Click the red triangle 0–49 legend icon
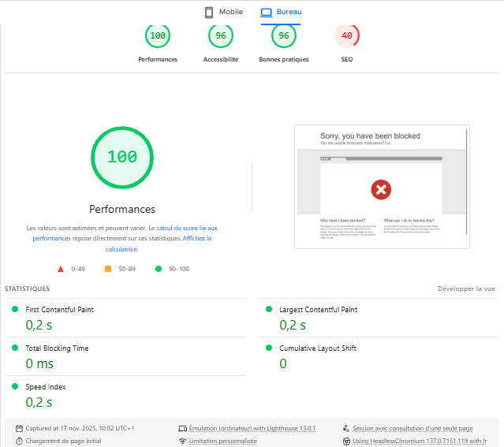Image resolution: width=504 pixels, height=447 pixels. (61, 269)
